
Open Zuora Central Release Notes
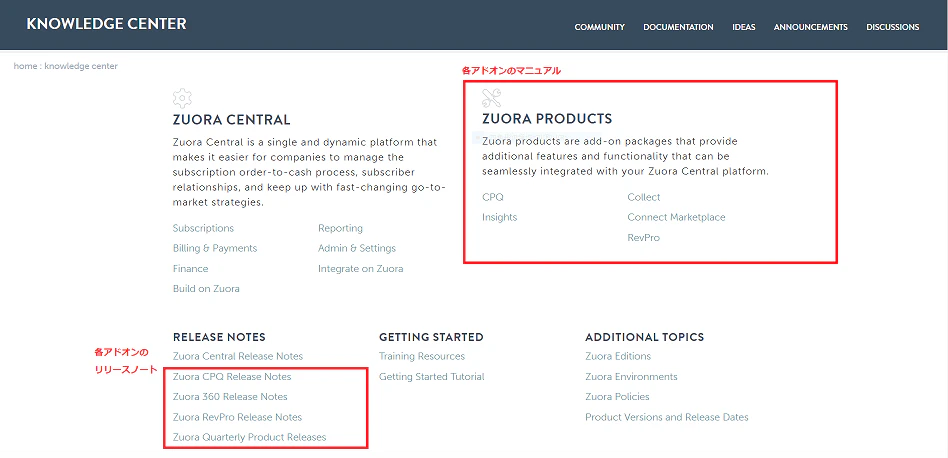(238, 356)
